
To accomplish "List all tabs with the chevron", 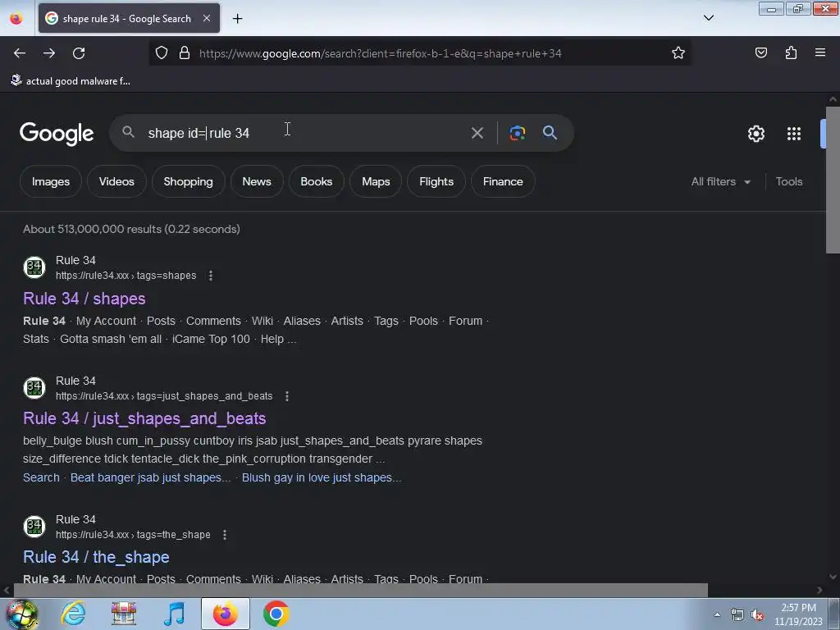I will pos(708,18).
